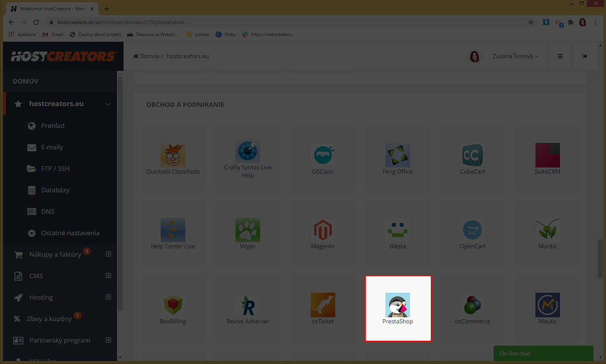Image resolution: width=606 pixels, height=364 pixels.
Task: Choose the OpenCart application icon
Action: click(472, 230)
